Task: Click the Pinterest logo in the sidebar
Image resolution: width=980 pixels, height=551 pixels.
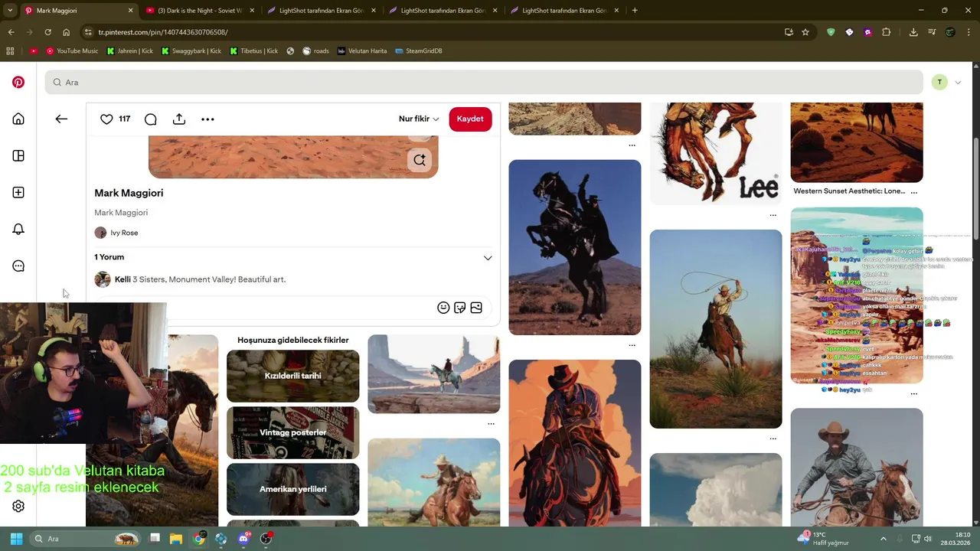Action: [18, 82]
